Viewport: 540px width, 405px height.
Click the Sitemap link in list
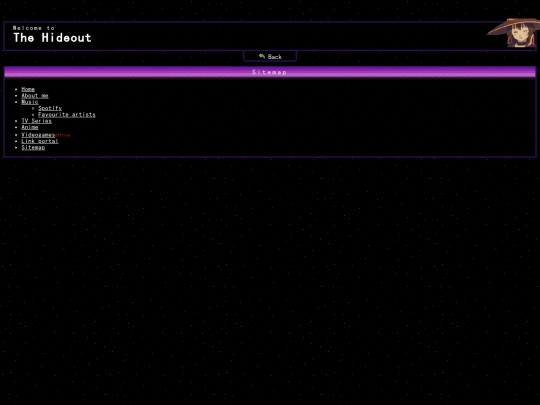pos(33,147)
